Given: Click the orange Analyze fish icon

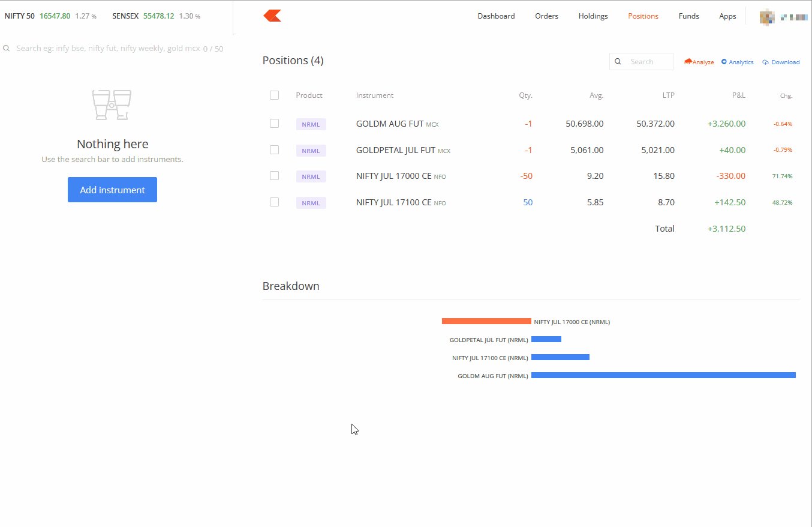Looking at the screenshot, I should [x=687, y=61].
